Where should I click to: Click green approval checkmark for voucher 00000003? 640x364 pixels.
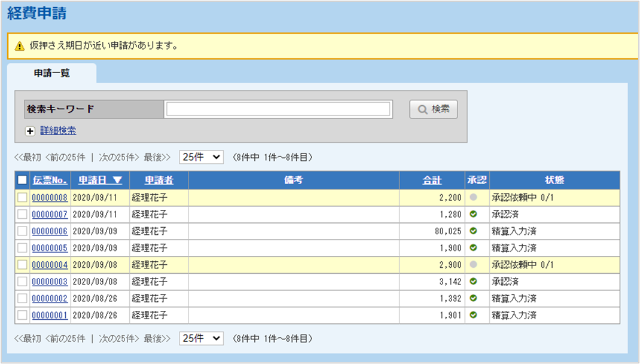tap(474, 281)
